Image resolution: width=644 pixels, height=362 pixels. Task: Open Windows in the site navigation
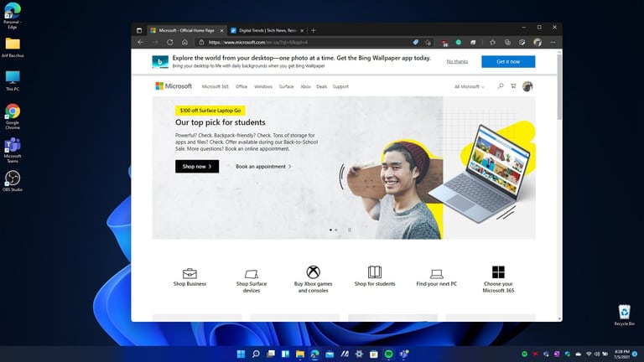click(263, 86)
